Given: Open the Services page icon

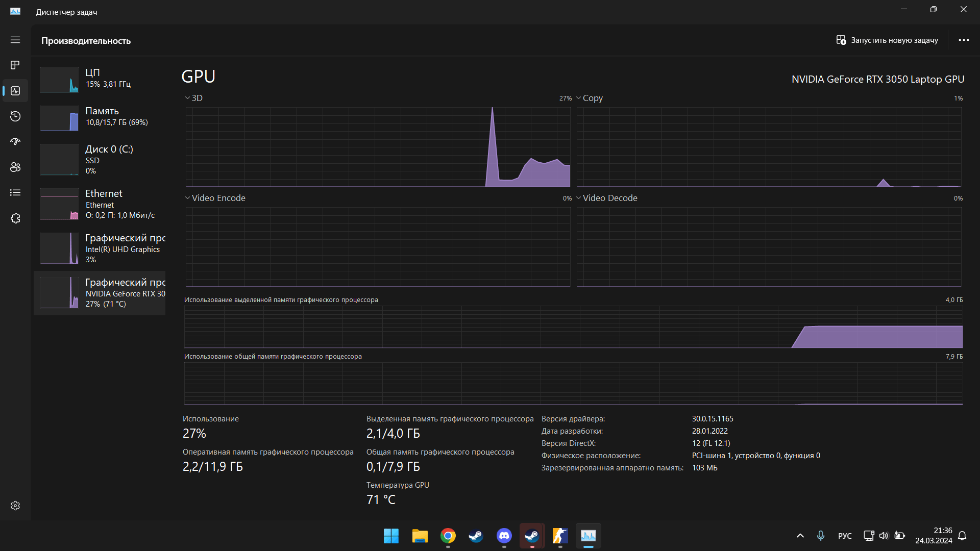Looking at the screenshot, I should click(x=15, y=218).
